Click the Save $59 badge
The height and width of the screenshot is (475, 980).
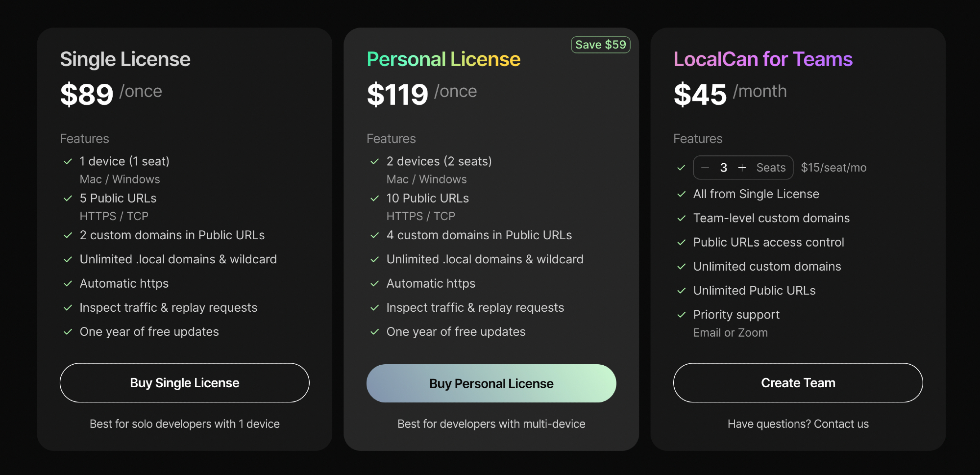click(x=600, y=45)
